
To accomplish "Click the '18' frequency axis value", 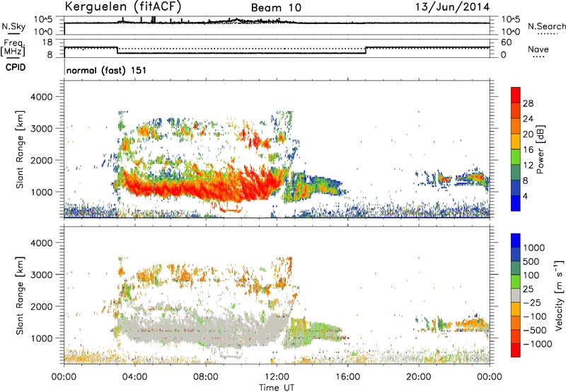I will [x=47, y=42].
